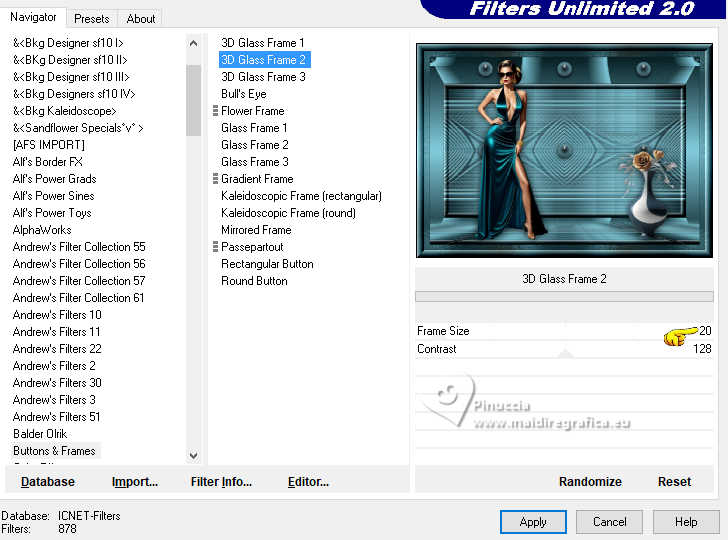Select the Glass Frame 2 filter

point(254,145)
